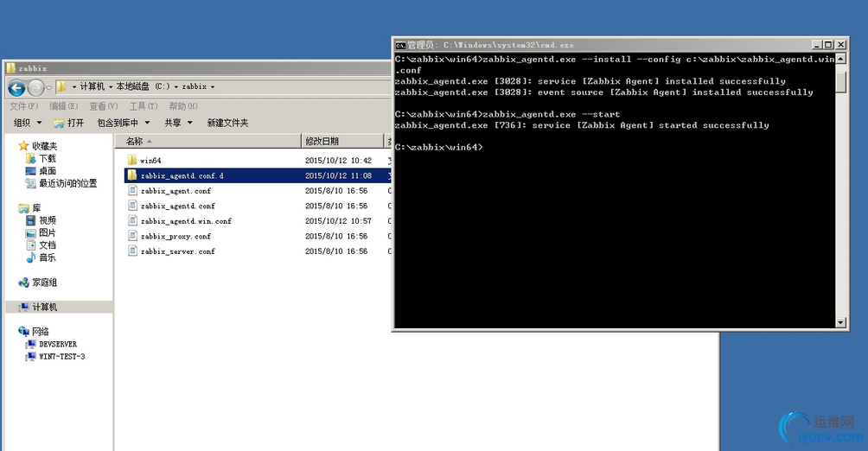Screen dimensions: 868x451
Task: Click the cmd window scroll down arrow
Action: pyautogui.click(x=841, y=322)
